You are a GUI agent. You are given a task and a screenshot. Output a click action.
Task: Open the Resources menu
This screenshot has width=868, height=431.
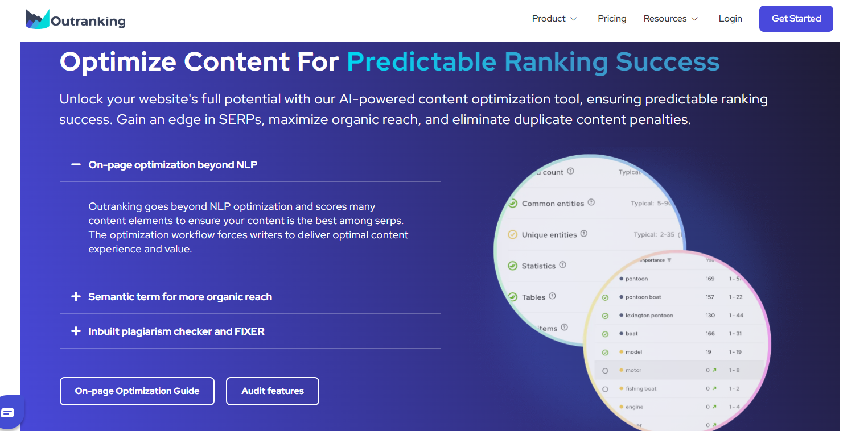670,18
